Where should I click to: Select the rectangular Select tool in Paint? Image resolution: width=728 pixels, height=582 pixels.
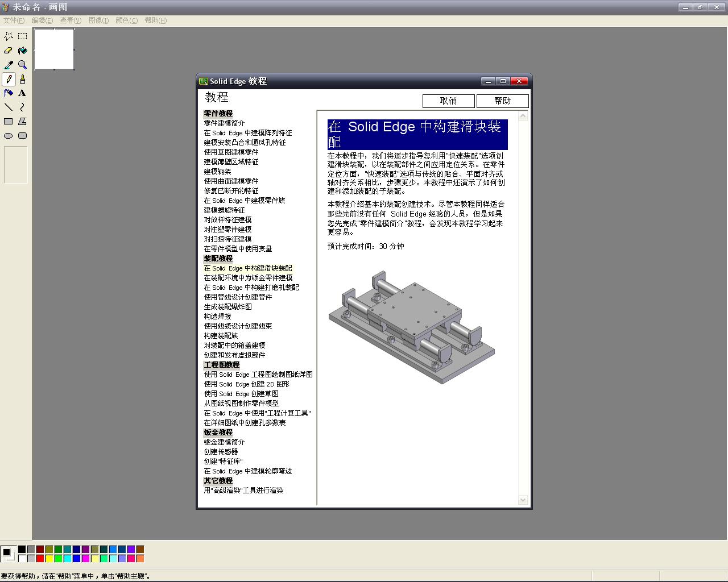click(23, 36)
